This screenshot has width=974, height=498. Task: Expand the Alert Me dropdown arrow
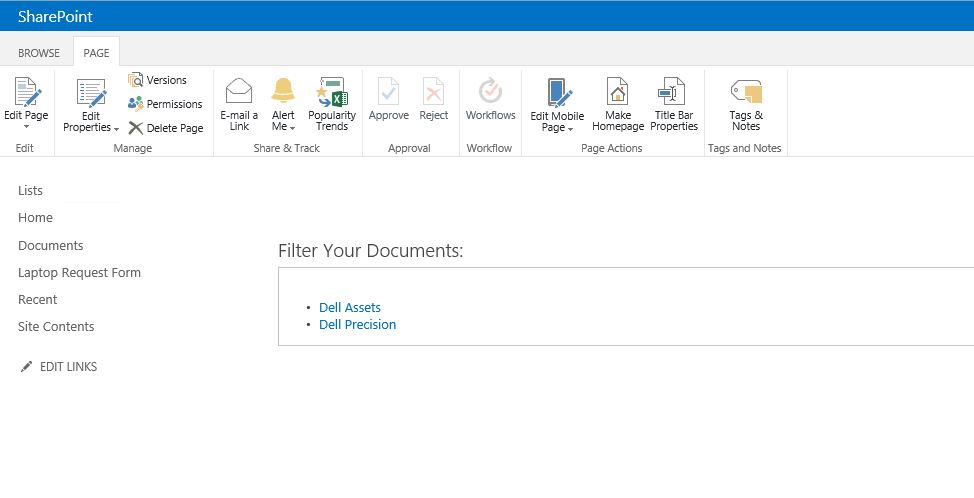293,128
